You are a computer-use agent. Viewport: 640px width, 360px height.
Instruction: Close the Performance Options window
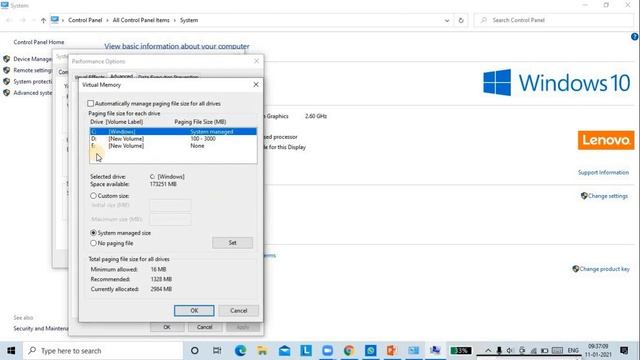coord(256,61)
